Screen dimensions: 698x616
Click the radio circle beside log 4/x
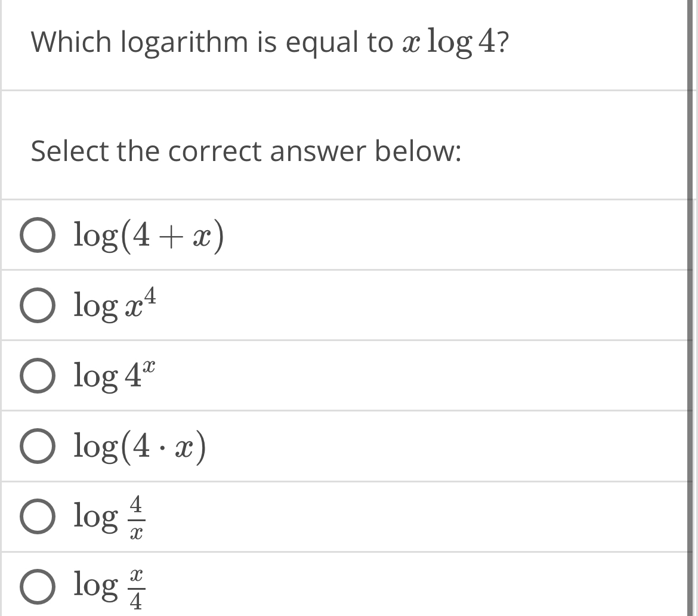point(37,517)
